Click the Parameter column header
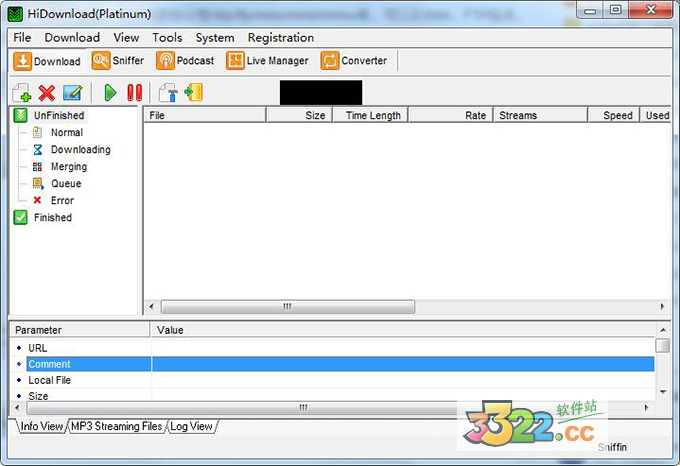Image resolution: width=680 pixels, height=466 pixels. [80, 330]
